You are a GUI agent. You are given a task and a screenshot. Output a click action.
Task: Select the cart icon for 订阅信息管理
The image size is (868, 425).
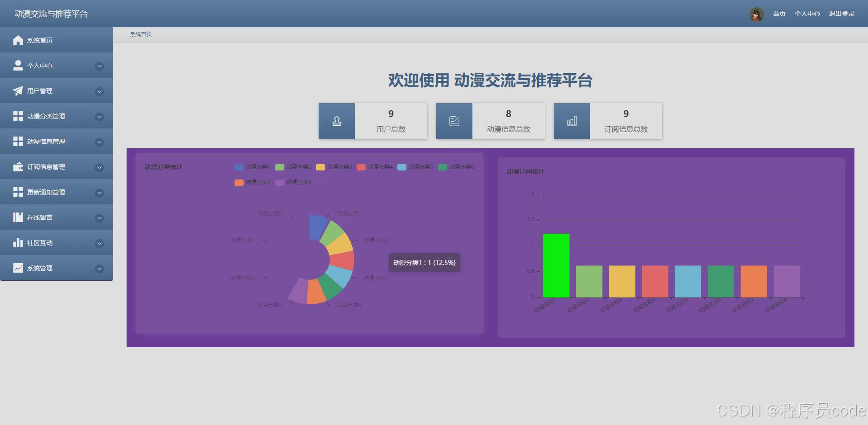click(18, 166)
